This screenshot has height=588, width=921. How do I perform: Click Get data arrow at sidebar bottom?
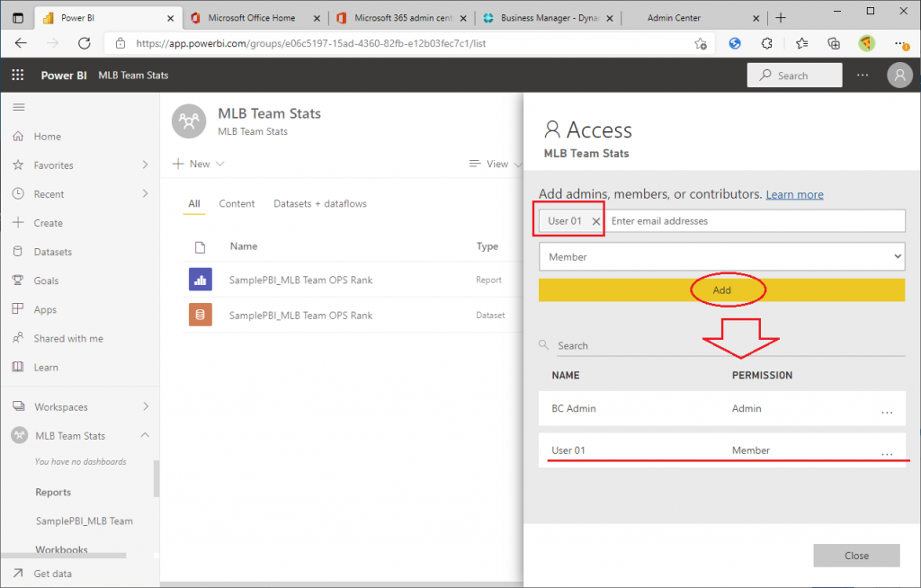click(18, 574)
